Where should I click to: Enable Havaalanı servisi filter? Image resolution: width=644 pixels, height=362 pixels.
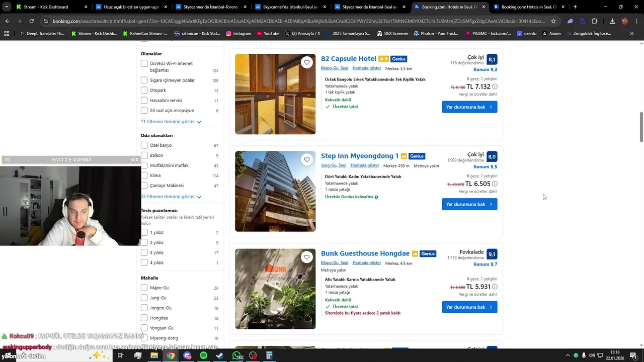coord(144,101)
